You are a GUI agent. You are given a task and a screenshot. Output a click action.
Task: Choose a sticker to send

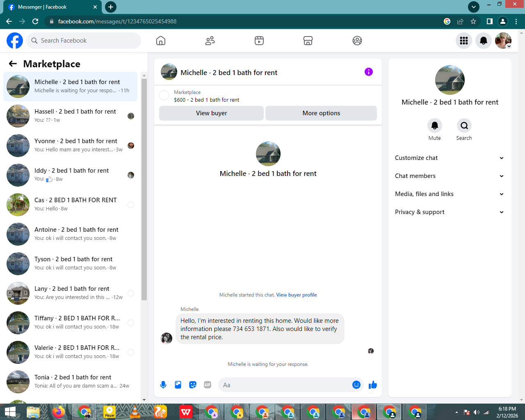click(193, 385)
